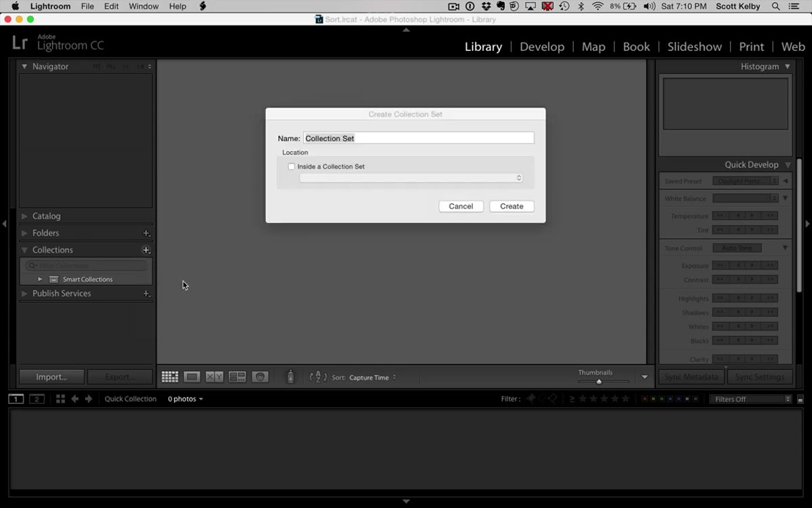This screenshot has width=812, height=508.
Task: Cancel the Create Collection Set dialog
Action: tap(461, 206)
